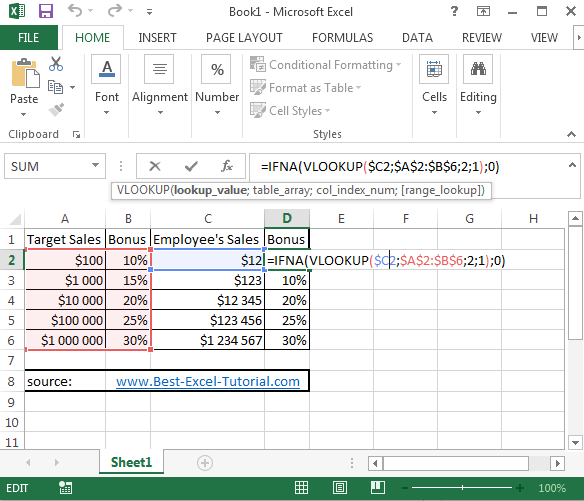Click the macro recording status bar icon

pos(66,488)
